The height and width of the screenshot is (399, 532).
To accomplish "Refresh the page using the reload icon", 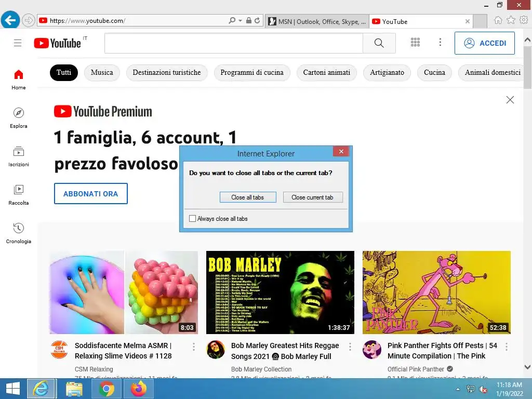I will 258,21.
